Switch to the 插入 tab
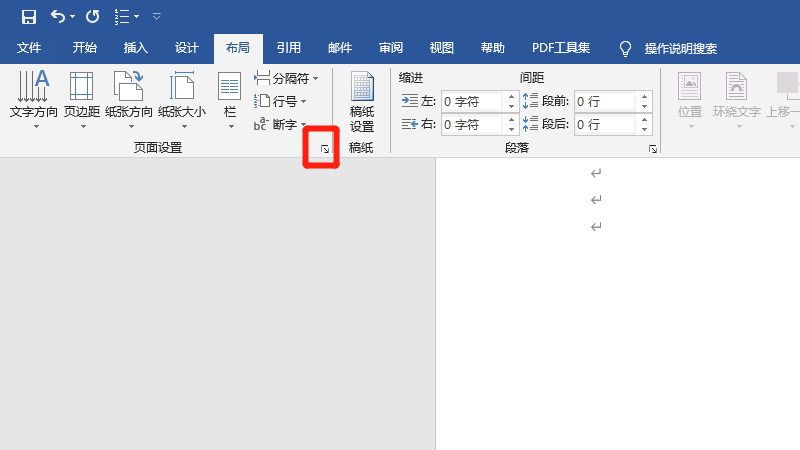Viewport: 800px width, 450px height. 135,48
